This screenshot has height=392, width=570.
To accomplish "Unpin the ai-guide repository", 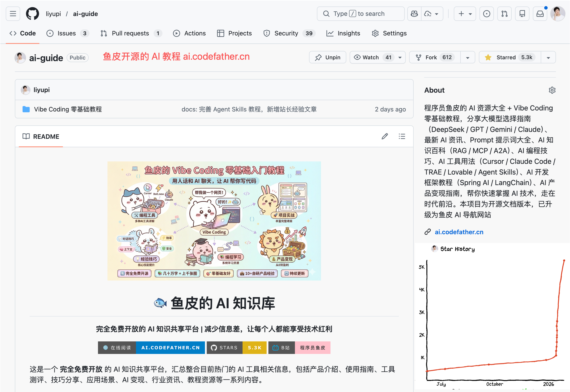I will pos(328,58).
